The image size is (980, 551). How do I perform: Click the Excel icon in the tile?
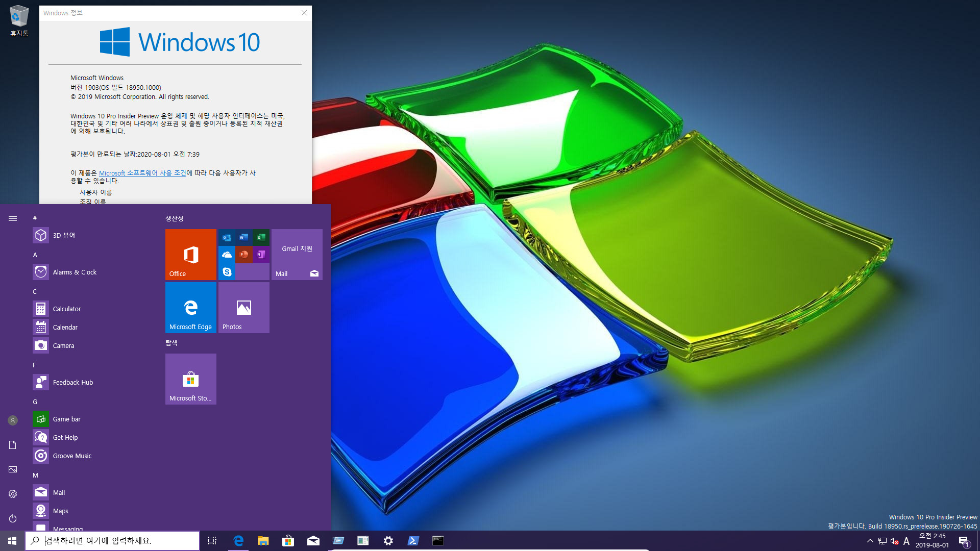261,237
